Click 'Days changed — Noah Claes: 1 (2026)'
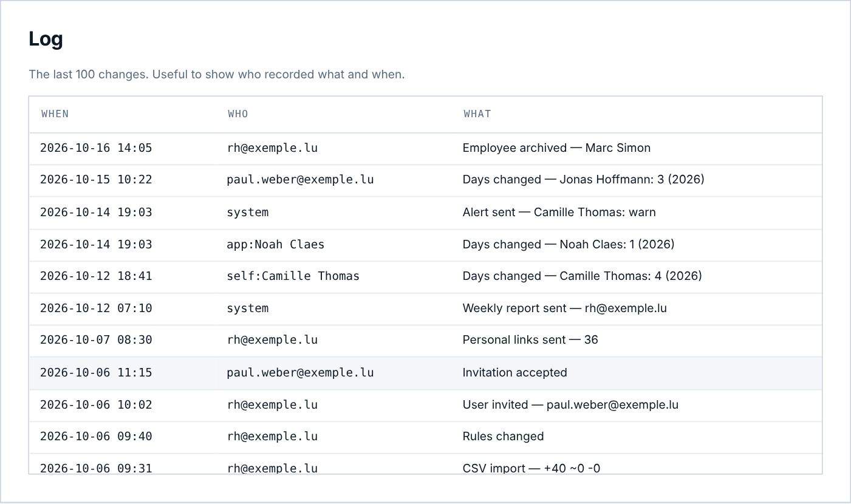The image size is (851, 504). coord(569,245)
